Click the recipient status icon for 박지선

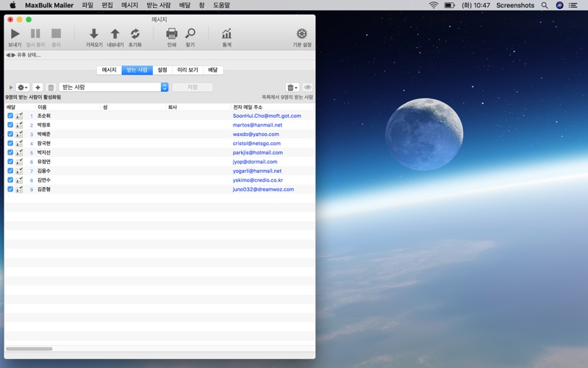pyautogui.click(x=19, y=152)
